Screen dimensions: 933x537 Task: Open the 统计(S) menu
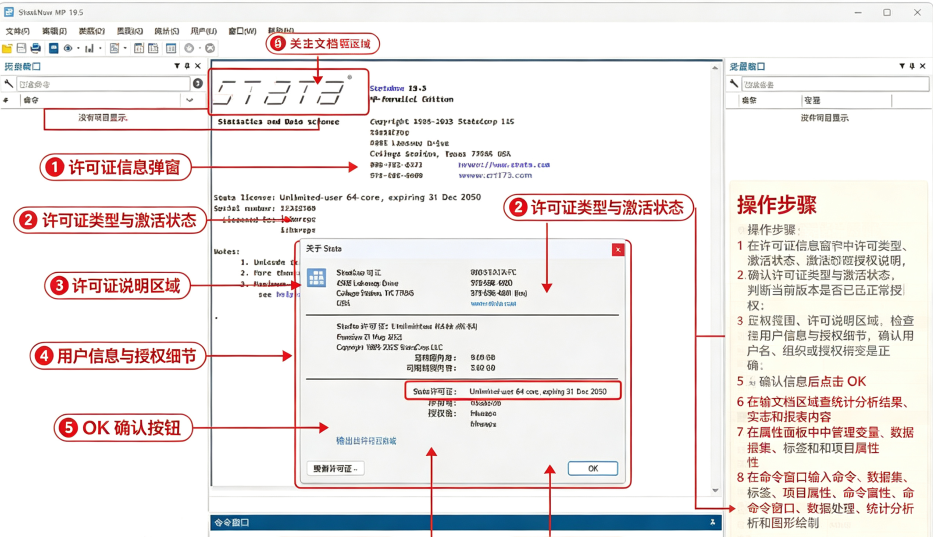coord(167,31)
